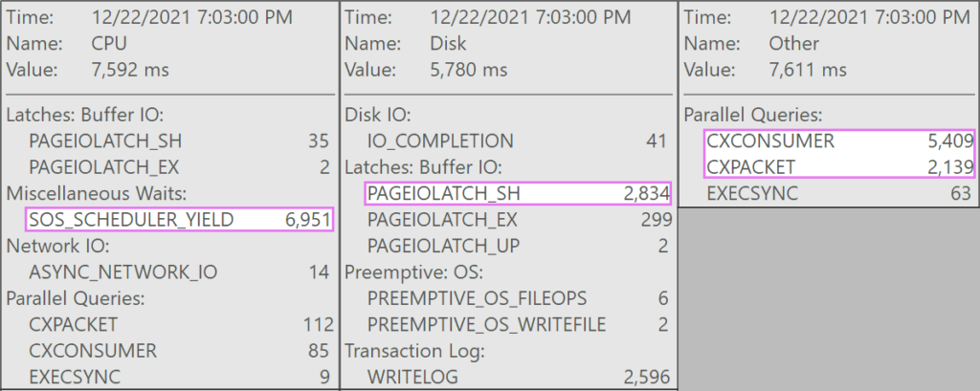Viewport: 980px width, 391px height.
Task: Select PAGEIOLATCH_EX row valued 299
Action: pyautogui.click(x=518, y=220)
